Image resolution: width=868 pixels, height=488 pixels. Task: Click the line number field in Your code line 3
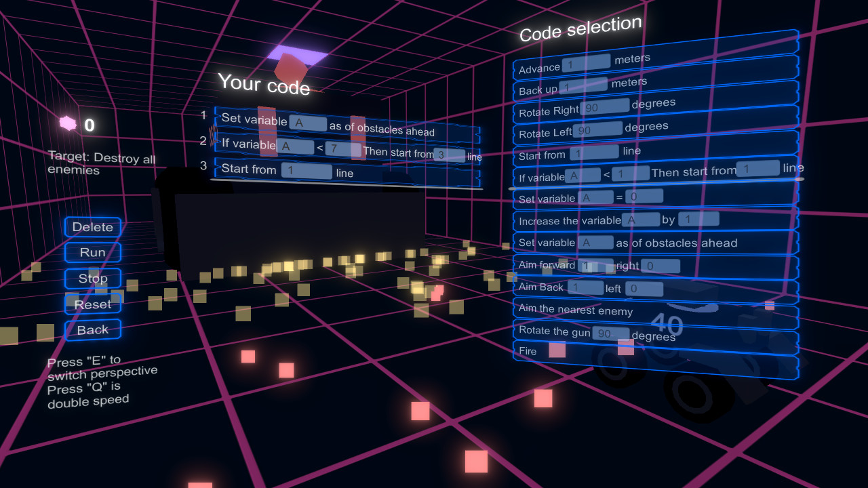click(x=307, y=171)
